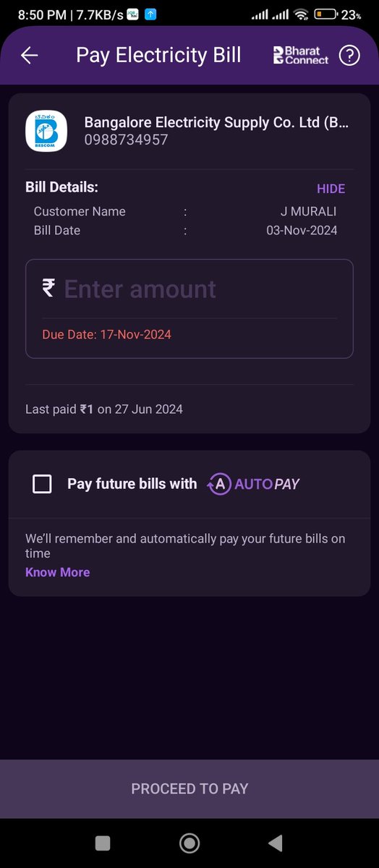Tap the Android home circle button
This screenshot has width=379, height=868.
tap(189, 843)
